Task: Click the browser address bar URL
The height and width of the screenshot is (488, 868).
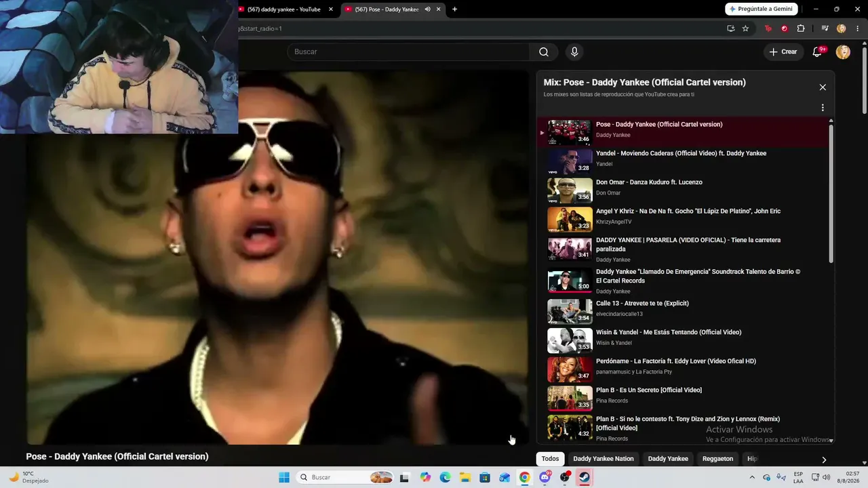Action: click(x=260, y=28)
